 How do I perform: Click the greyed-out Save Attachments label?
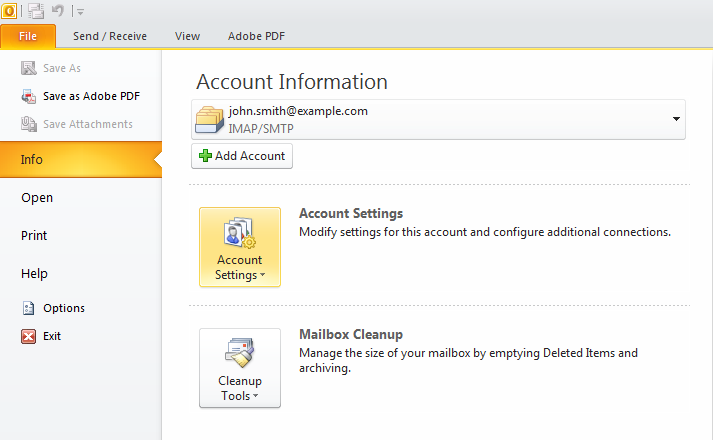(88, 124)
